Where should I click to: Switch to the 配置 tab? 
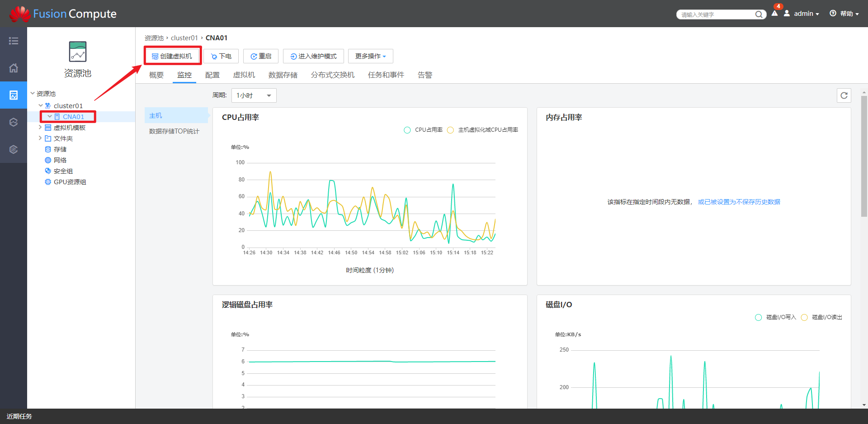(x=212, y=75)
